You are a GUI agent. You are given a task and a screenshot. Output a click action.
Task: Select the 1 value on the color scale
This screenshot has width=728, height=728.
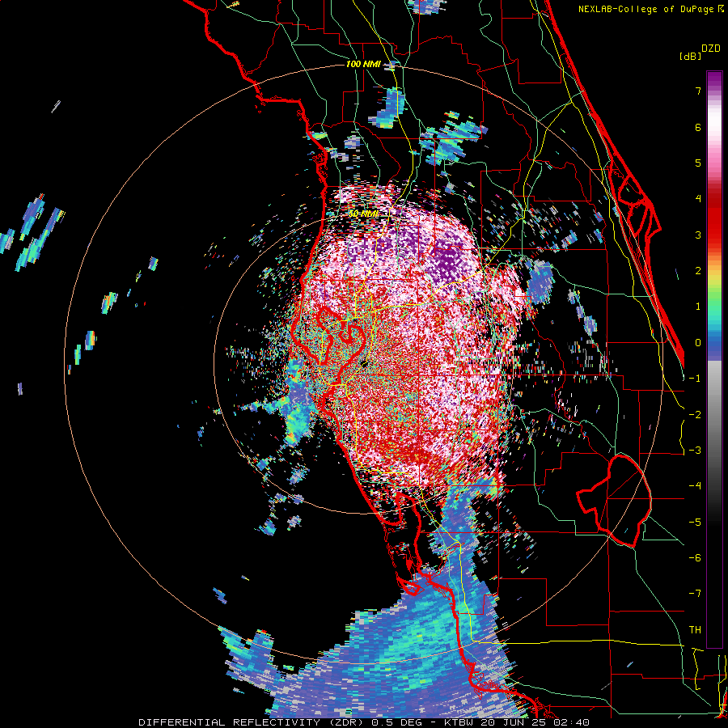pyautogui.click(x=698, y=307)
